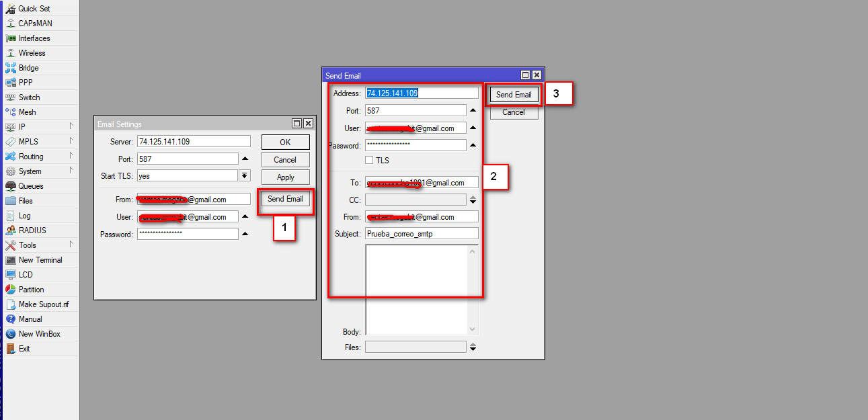The image size is (868, 420).
Task: Click the Files folder icon
Action: pos(10,201)
